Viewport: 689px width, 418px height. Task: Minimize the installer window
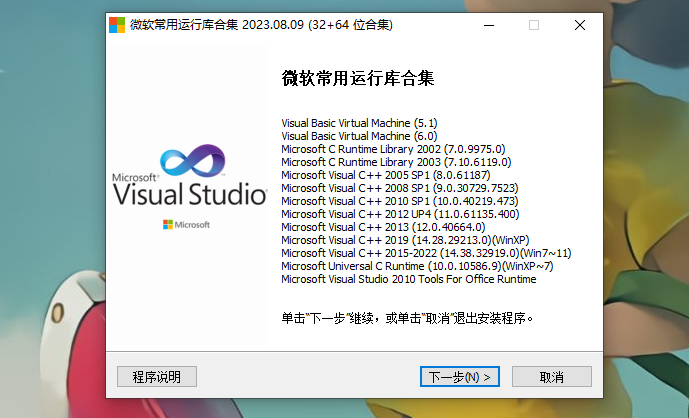(488, 25)
